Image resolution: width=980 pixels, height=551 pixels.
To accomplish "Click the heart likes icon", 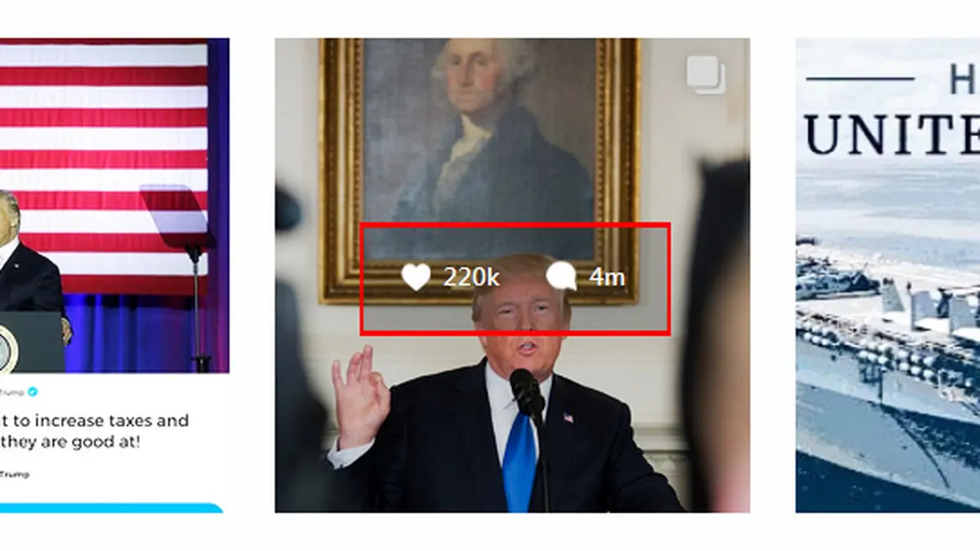I will tap(416, 277).
